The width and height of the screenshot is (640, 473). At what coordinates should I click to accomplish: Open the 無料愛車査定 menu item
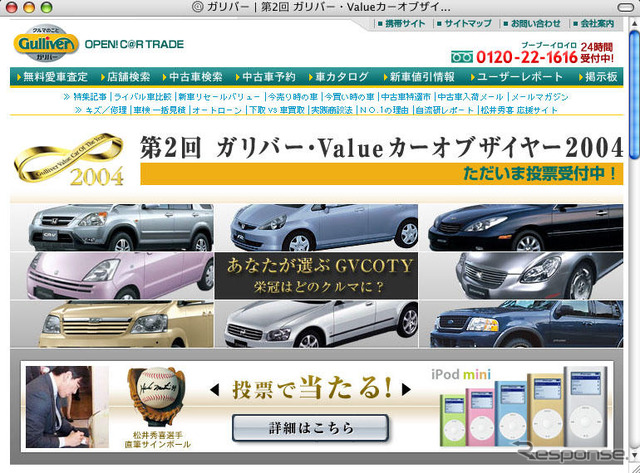pyautogui.click(x=53, y=77)
